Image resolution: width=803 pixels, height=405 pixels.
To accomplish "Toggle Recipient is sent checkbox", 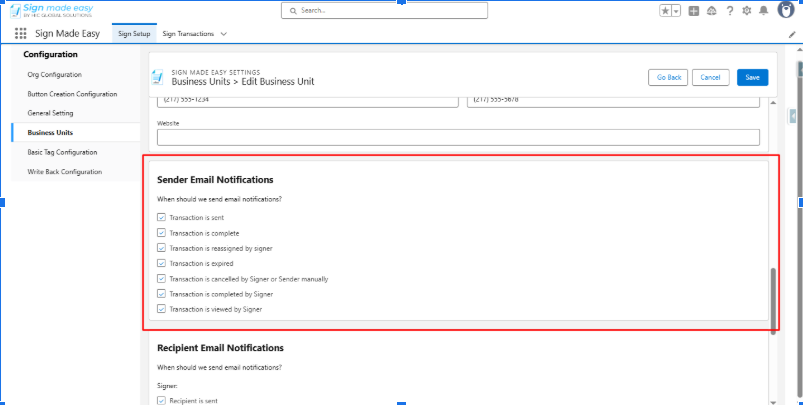I will (161, 400).
